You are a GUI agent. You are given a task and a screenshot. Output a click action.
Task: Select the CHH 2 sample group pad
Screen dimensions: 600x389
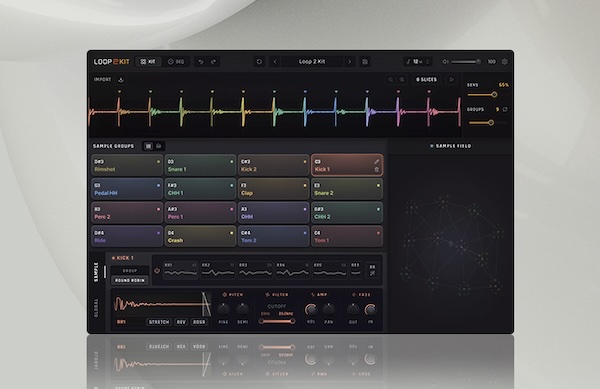tap(347, 213)
